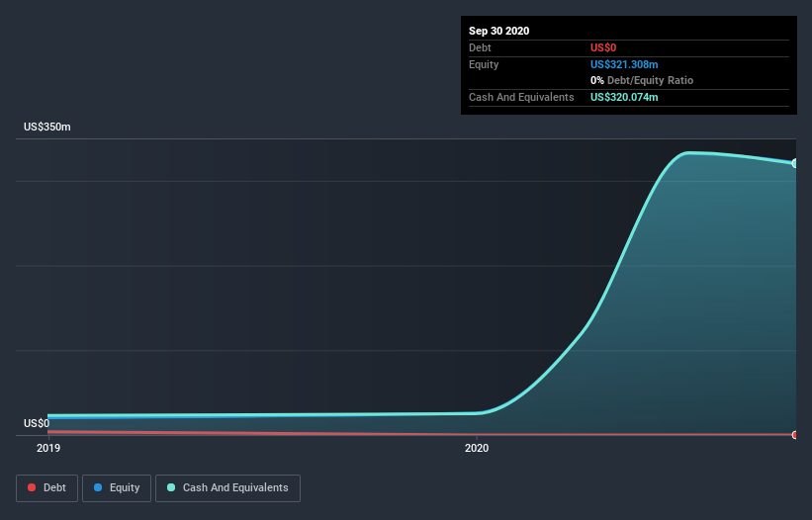This screenshot has height=520, width=812.
Task: Click the US$0 y-axis label
Action: [x=37, y=423]
